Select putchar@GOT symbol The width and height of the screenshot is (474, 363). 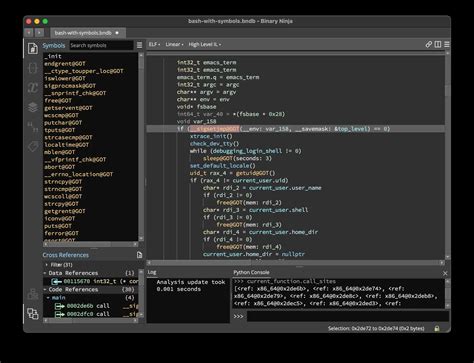pyautogui.click(x=63, y=122)
